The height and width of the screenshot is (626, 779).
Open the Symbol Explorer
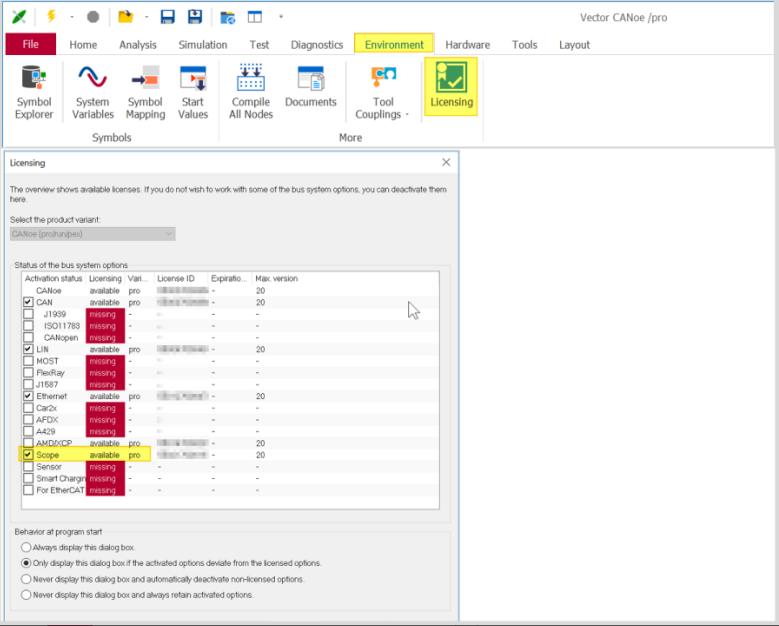[34, 92]
